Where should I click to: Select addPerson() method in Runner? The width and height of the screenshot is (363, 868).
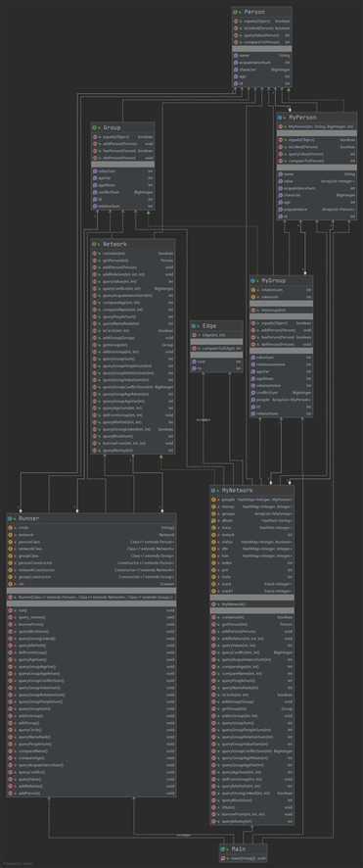point(92,793)
